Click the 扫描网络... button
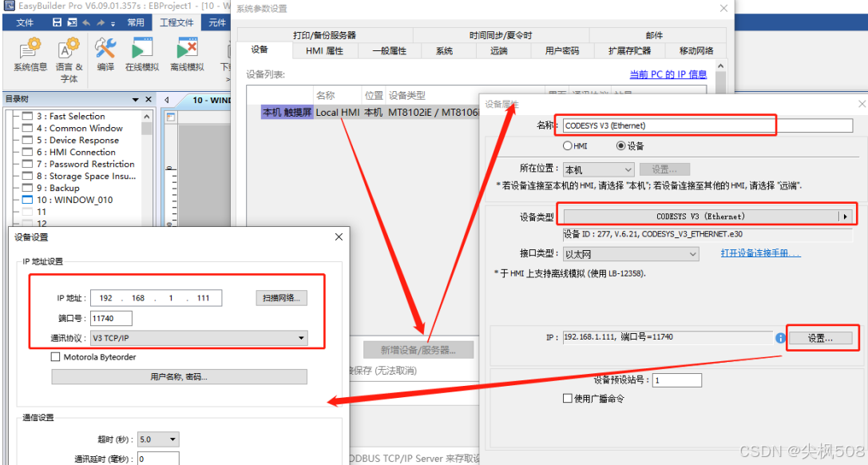 point(281,298)
